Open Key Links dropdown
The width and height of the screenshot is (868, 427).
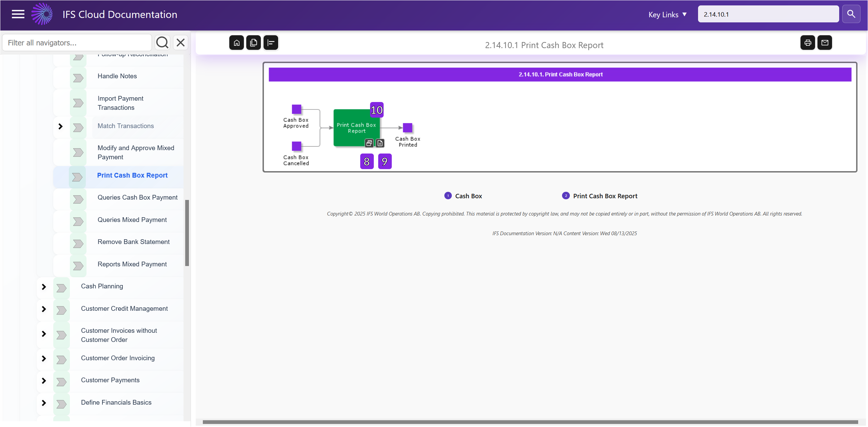point(667,15)
